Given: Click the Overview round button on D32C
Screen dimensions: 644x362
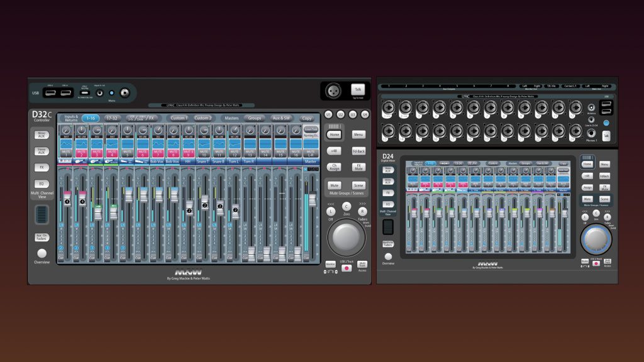Looking at the screenshot, I should [x=42, y=253].
